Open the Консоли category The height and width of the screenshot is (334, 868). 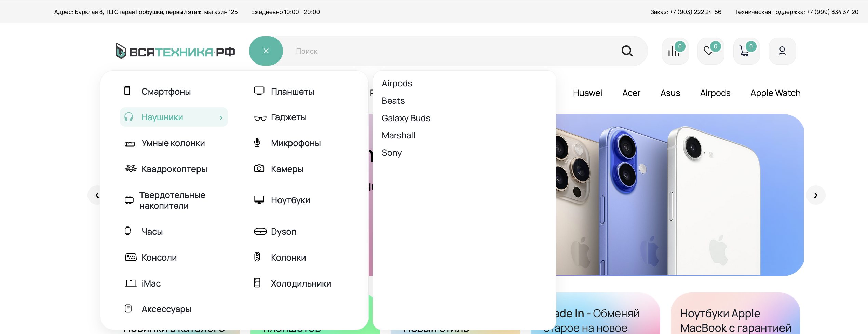[x=159, y=258]
